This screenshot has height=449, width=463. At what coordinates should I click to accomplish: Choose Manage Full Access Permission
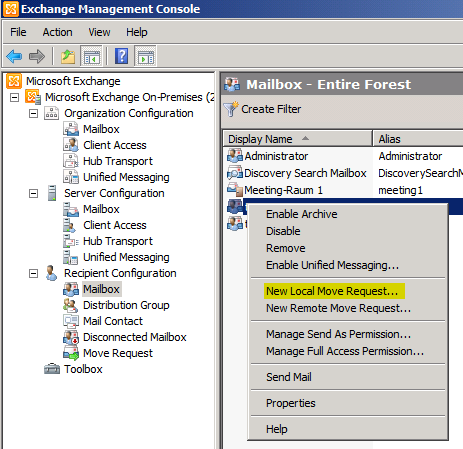[348, 351]
